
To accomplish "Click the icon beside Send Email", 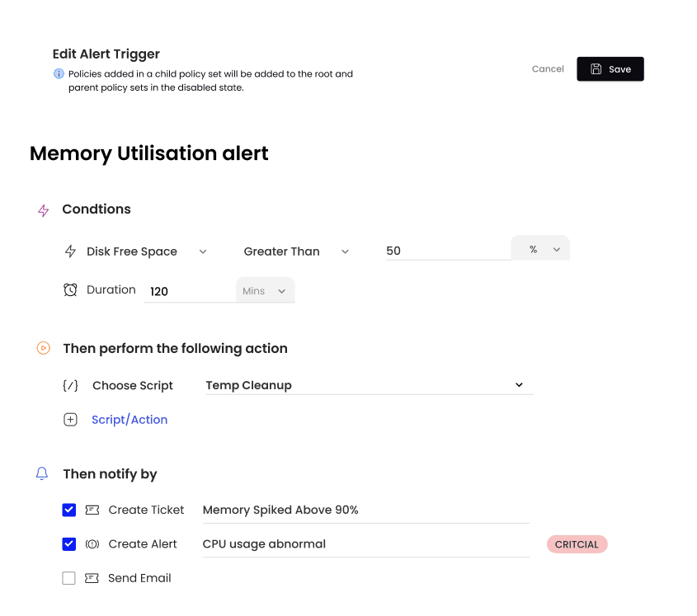I will click(92, 578).
